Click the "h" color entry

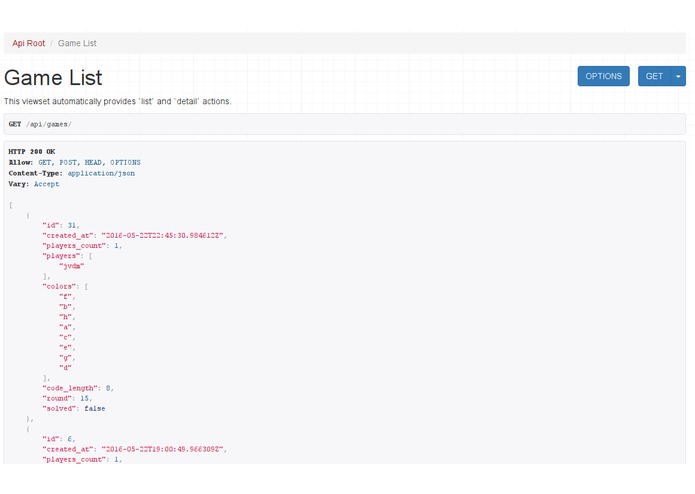pos(67,317)
